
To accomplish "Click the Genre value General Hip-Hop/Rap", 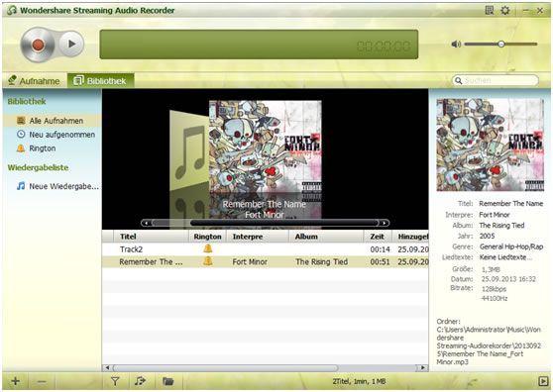I will [x=511, y=246].
